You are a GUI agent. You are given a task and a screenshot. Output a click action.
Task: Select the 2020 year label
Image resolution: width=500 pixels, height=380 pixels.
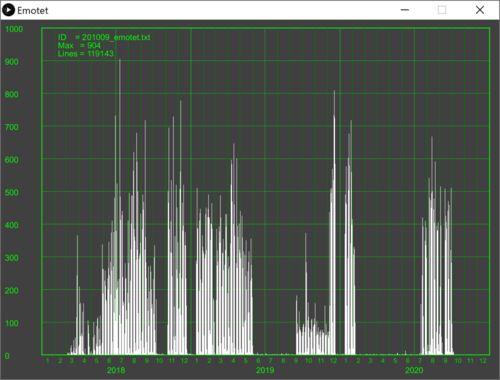pos(414,370)
